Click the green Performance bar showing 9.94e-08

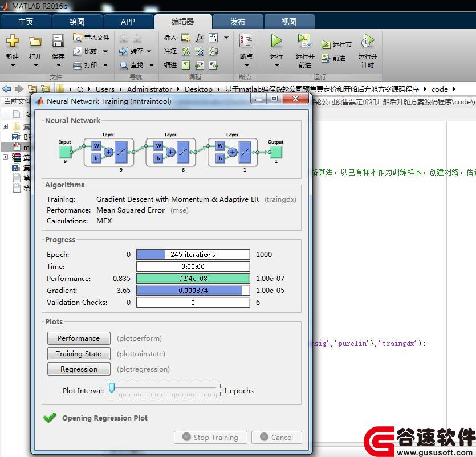pos(193,278)
